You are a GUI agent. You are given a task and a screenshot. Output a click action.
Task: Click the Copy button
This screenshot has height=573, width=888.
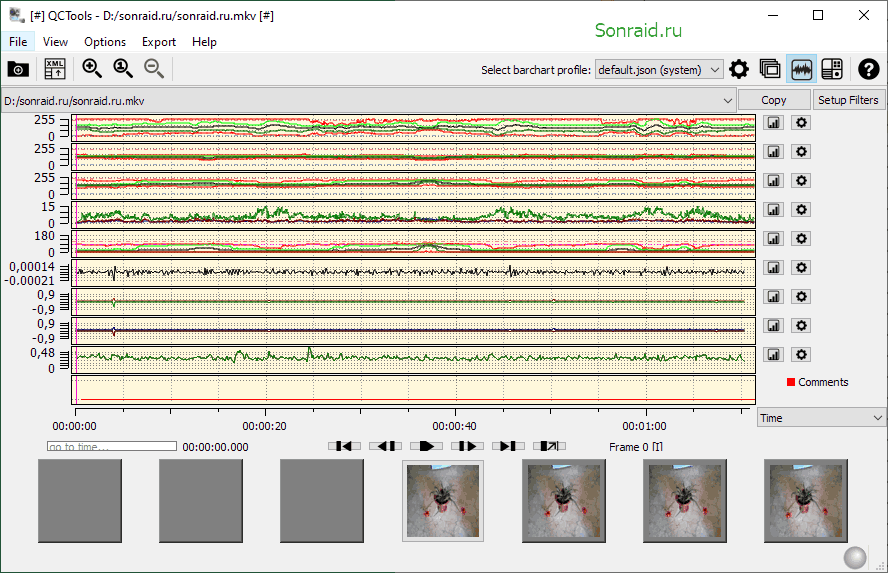pyautogui.click(x=774, y=100)
